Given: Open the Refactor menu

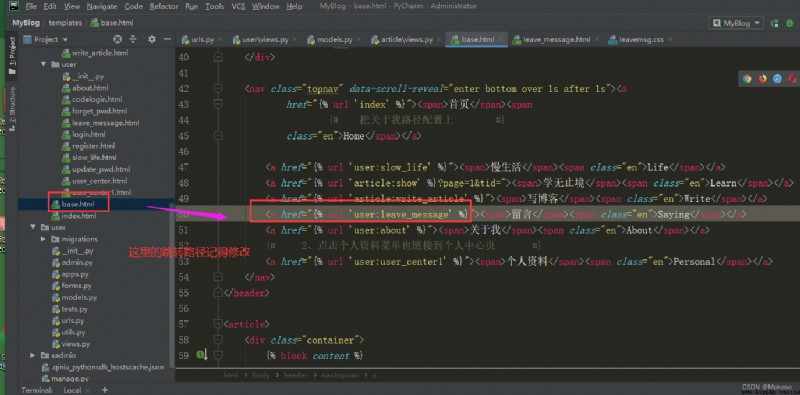Looking at the screenshot, I should click(164, 7).
